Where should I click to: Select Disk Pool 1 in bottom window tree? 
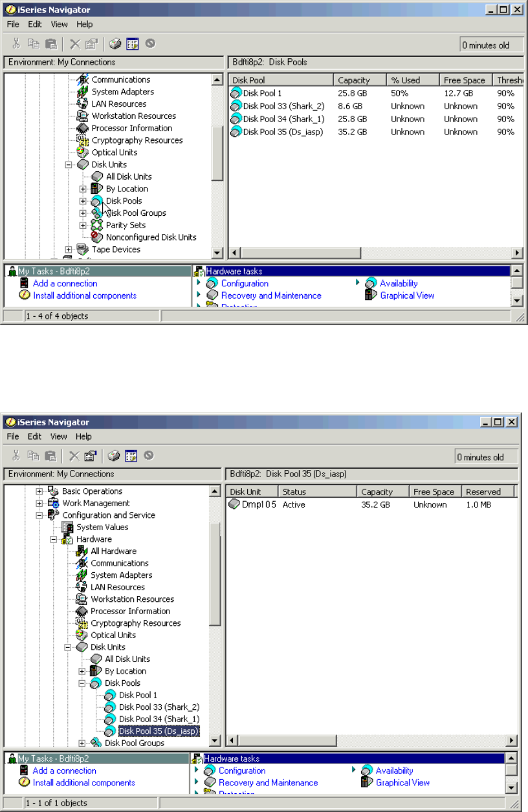tap(138, 695)
